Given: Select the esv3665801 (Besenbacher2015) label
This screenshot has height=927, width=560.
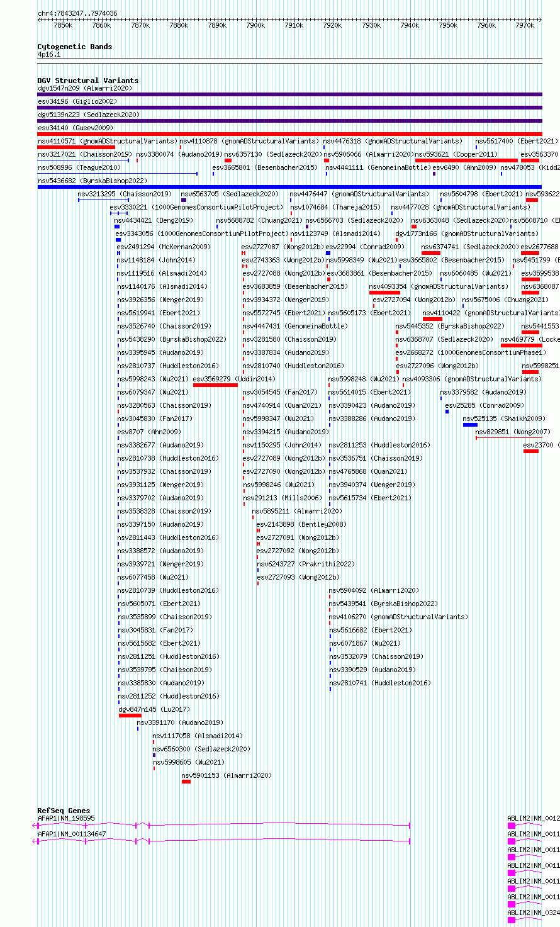Looking at the screenshot, I should coord(265,167).
